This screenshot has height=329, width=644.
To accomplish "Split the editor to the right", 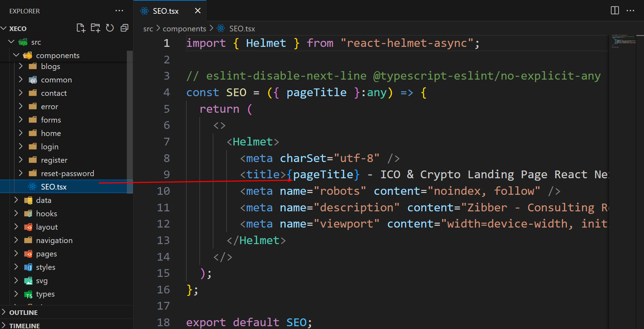I will coord(615,11).
